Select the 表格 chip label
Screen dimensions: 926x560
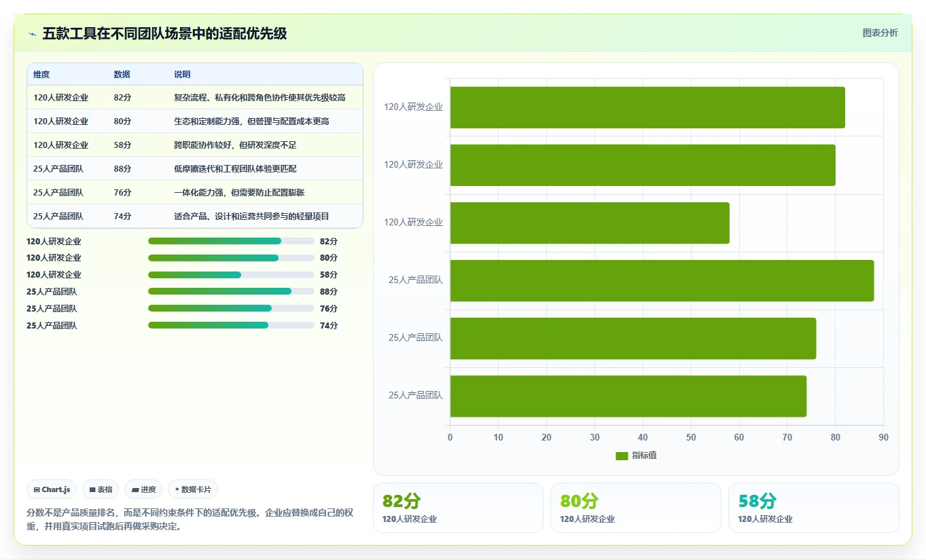[x=105, y=489]
